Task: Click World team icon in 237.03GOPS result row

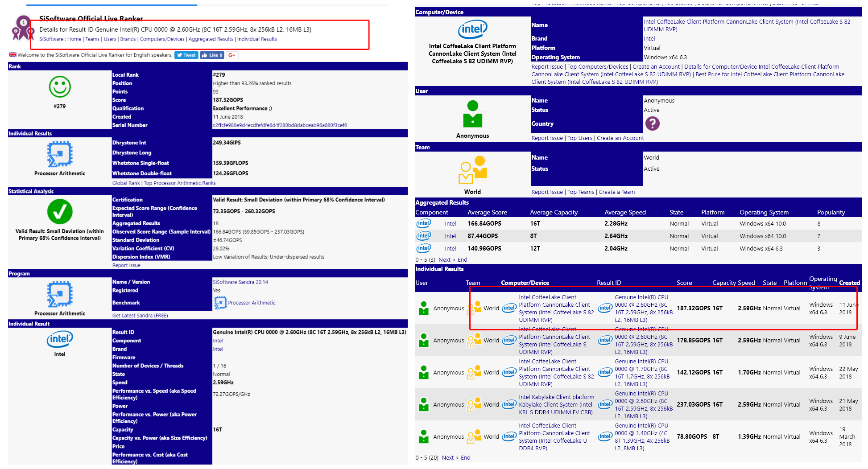Action: [x=474, y=404]
